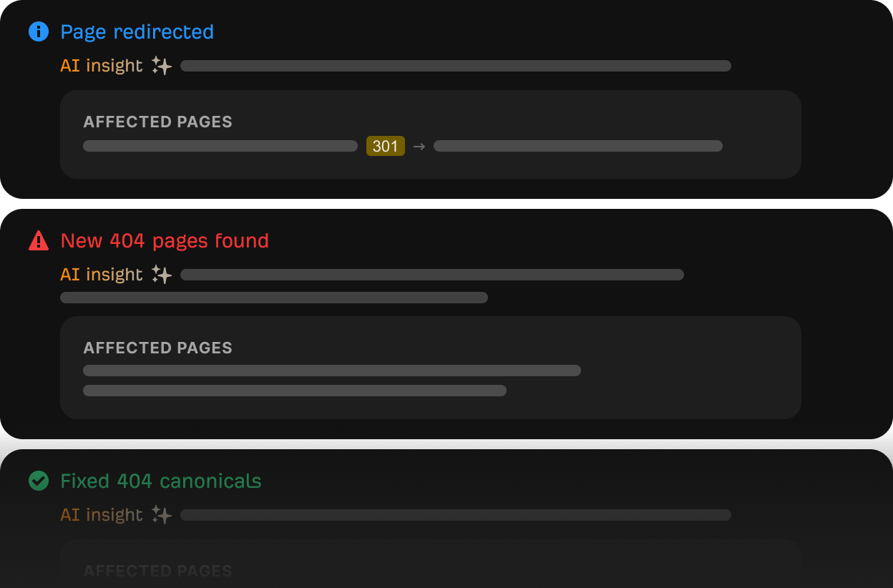Click the blue info icon

pyautogui.click(x=38, y=32)
